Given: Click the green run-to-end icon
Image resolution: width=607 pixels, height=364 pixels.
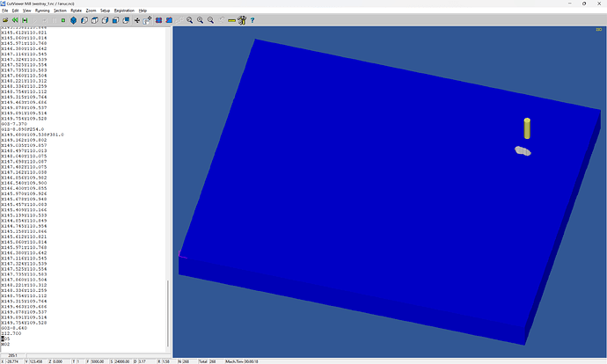Looking at the screenshot, I should tap(25, 20).
